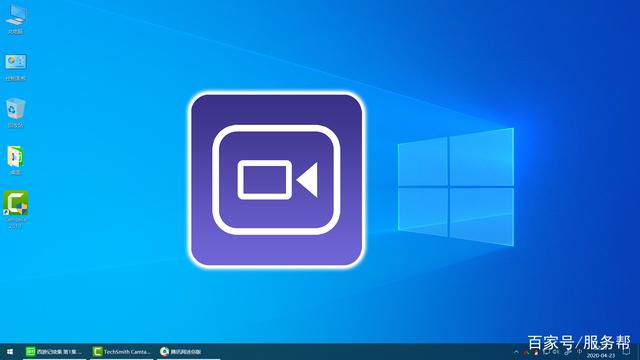Expand the hidden system tray icons chevron
The image size is (640, 360).
(x=516, y=352)
